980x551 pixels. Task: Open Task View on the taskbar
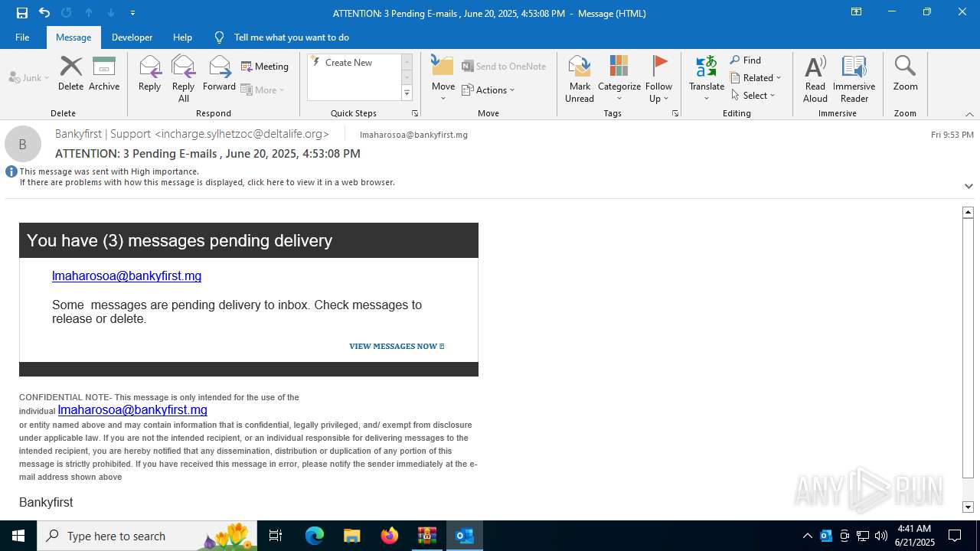click(276, 536)
